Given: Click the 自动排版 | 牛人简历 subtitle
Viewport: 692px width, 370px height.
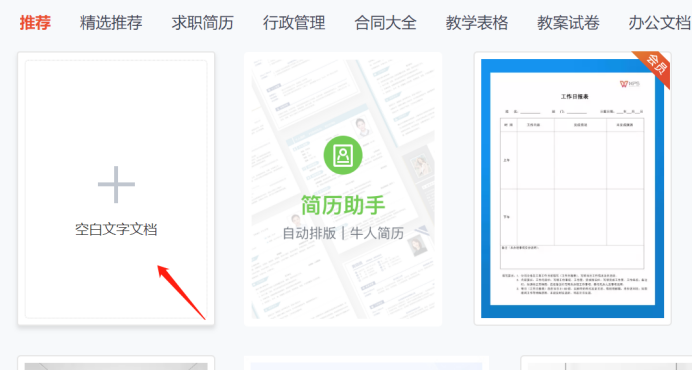Looking at the screenshot, I should click(343, 233).
